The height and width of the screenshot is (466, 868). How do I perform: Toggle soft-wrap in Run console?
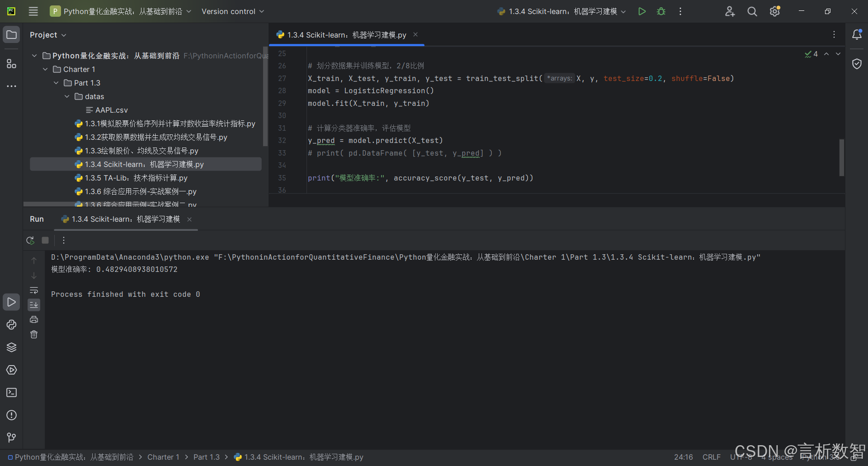pos(34,290)
